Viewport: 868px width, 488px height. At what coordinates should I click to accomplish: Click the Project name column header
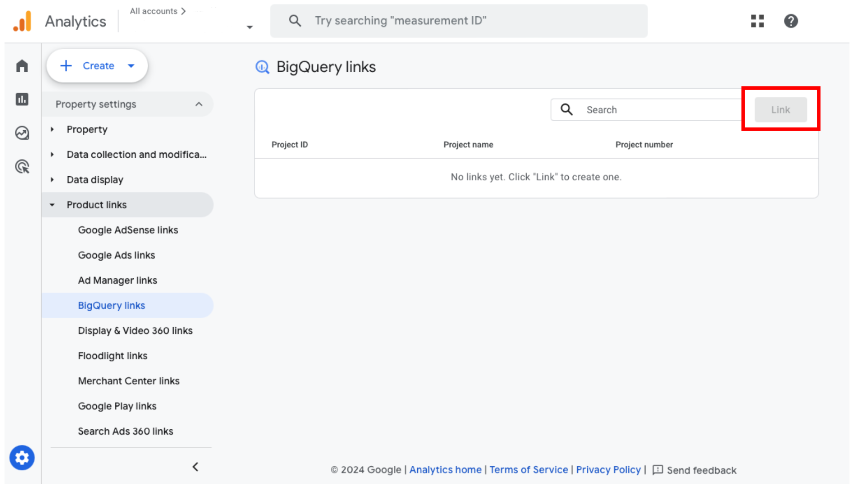point(468,145)
